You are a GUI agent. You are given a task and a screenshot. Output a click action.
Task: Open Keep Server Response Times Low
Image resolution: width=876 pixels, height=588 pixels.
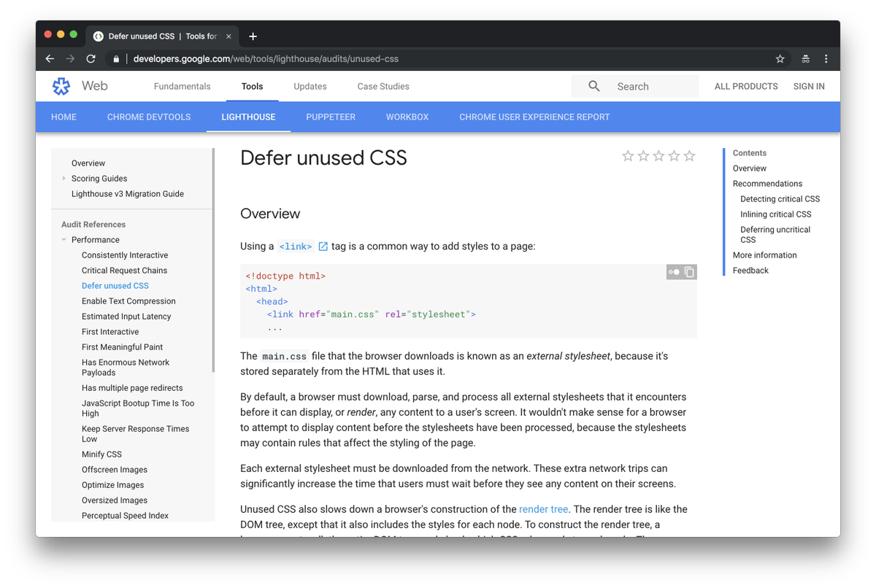click(135, 434)
